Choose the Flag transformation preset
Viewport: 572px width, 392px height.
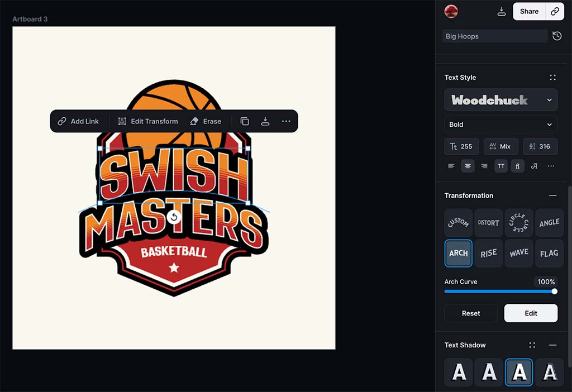[x=549, y=253]
